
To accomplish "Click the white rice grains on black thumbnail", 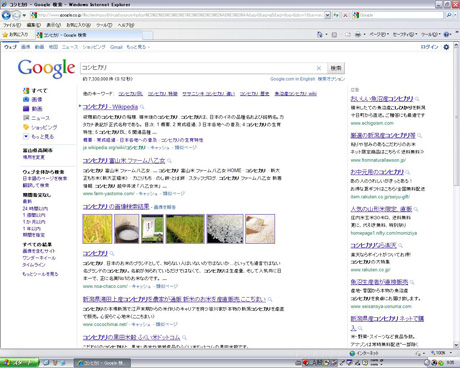I will pyautogui.click(x=225, y=229).
